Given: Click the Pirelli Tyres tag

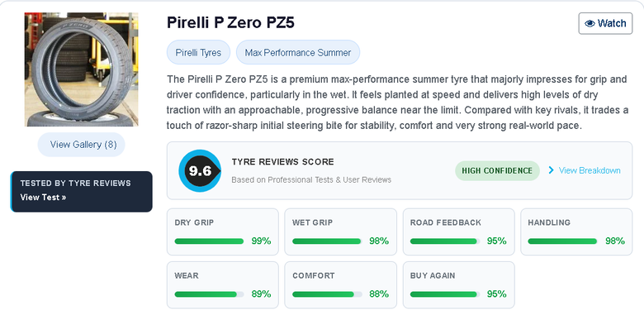Looking at the screenshot, I should pyautogui.click(x=198, y=53).
